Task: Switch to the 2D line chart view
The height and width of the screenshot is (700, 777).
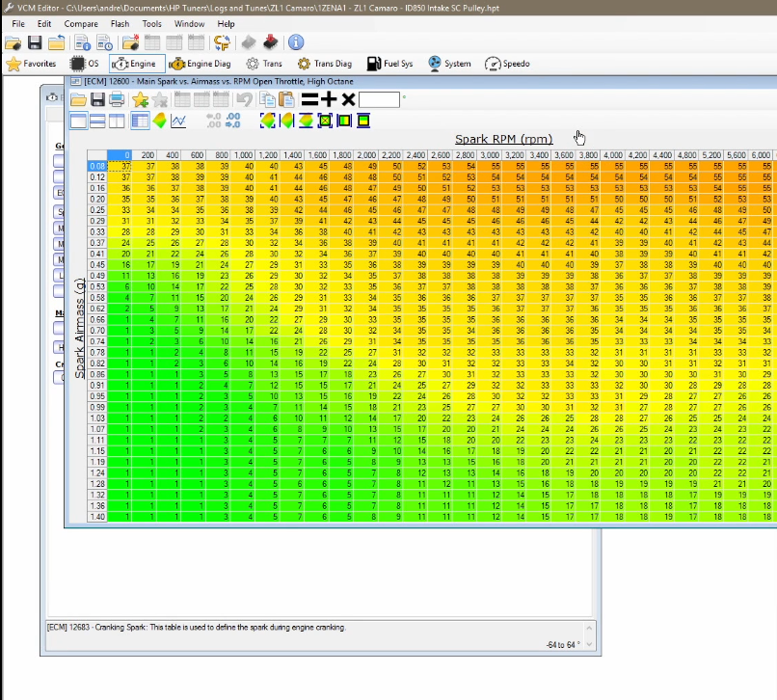Action: click(178, 121)
